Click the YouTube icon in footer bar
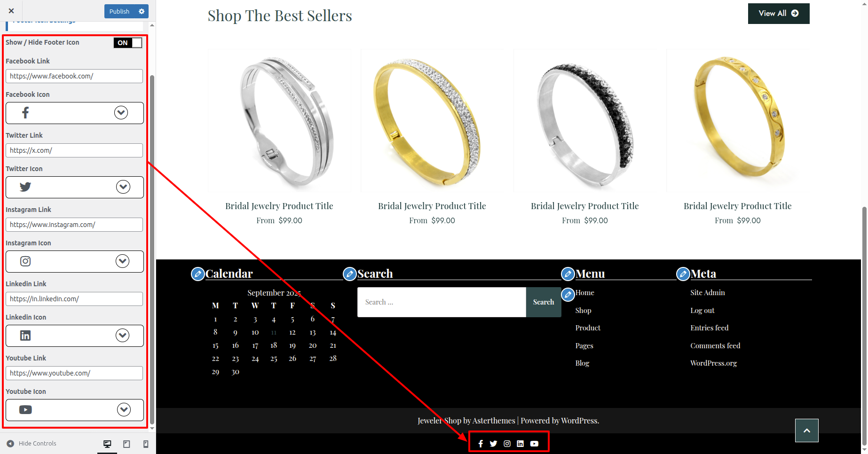Viewport: 868px width, 454px height. click(x=534, y=444)
